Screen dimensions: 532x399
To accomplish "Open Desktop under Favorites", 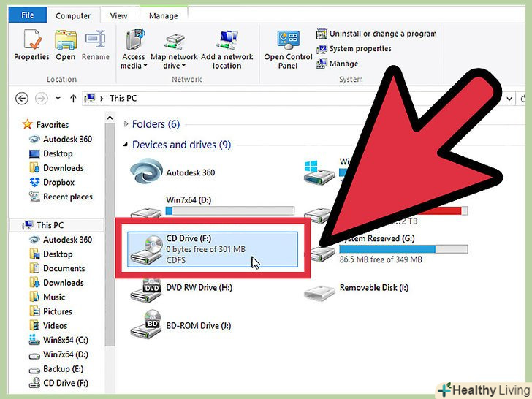I will (x=51, y=153).
